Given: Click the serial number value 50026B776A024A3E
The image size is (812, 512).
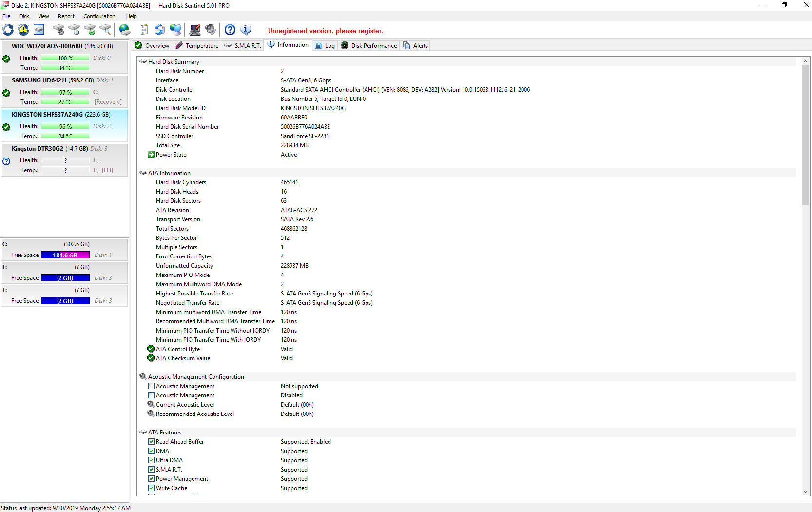Looking at the screenshot, I should pos(305,127).
